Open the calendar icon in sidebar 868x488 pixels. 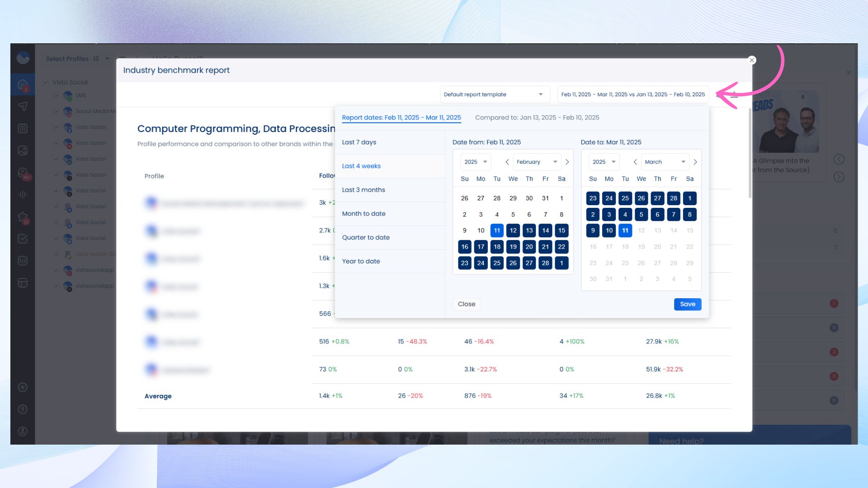click(23, 128)
